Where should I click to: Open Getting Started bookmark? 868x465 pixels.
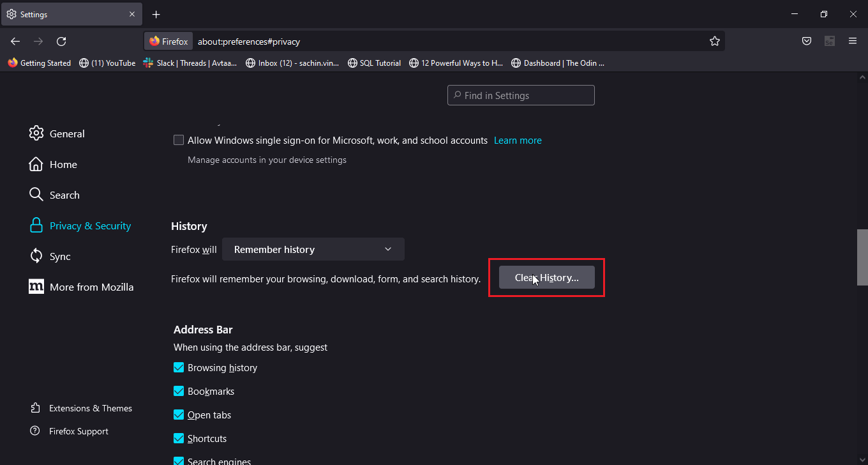coord(40,63)
